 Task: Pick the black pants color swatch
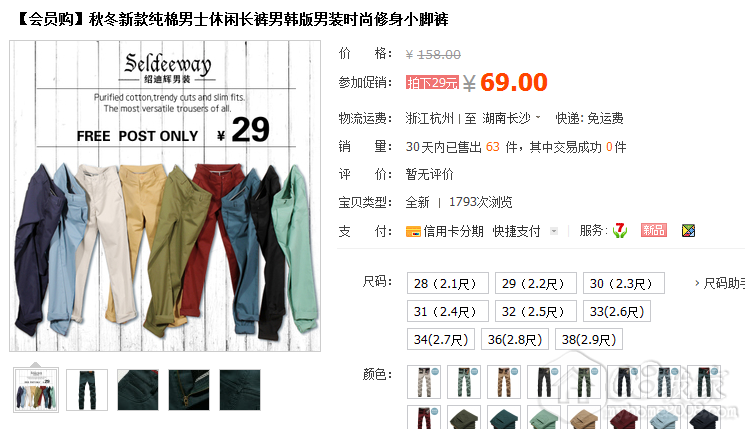[x=544, y=382]
